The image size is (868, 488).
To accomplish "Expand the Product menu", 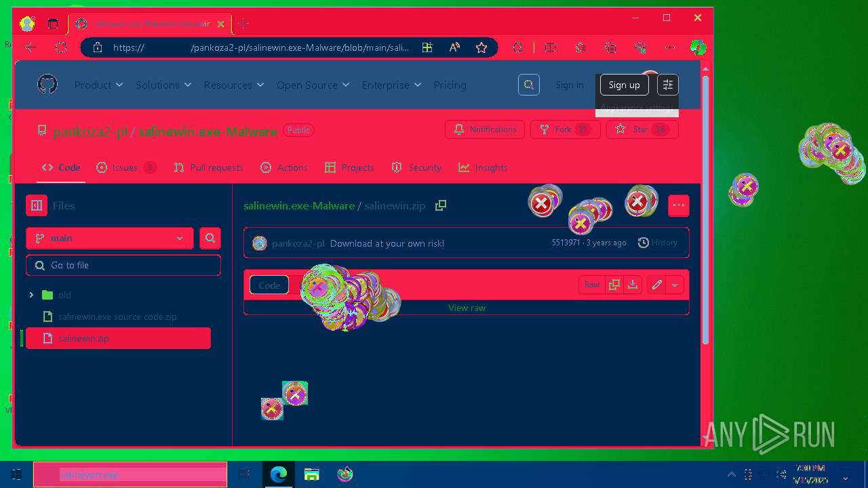I will [x=98, y=85].
